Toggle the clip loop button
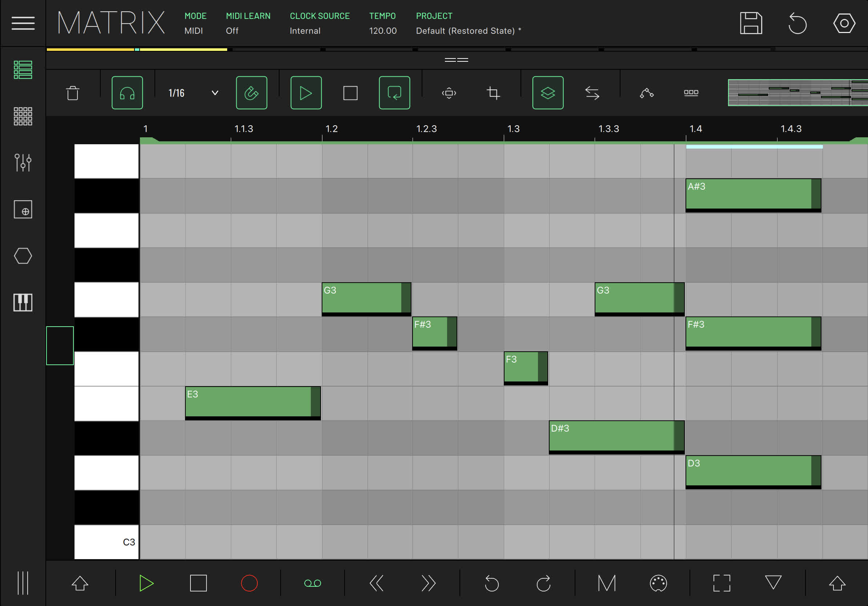 pos(394,93)
